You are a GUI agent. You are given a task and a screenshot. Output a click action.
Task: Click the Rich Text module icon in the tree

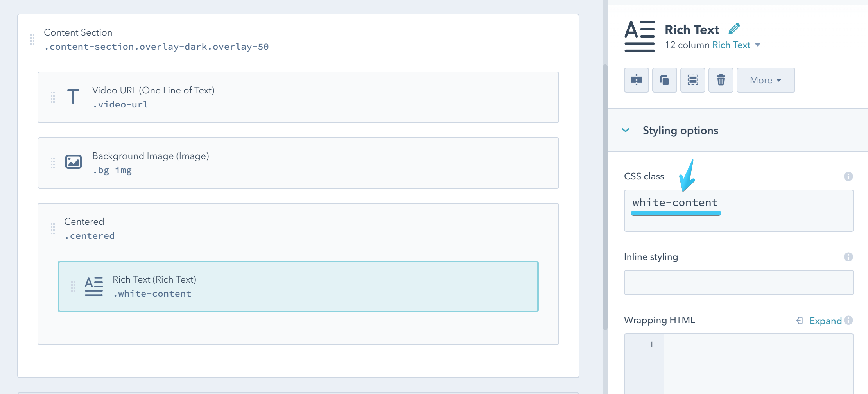click(93, 286)
